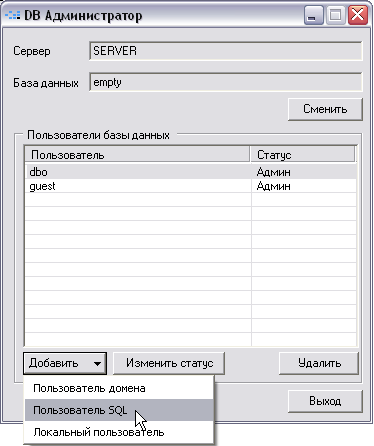This screenshot has height=446, width=374.
Task: Click the DB Администратор title bar icon
Action: click(x=12, y=15)
